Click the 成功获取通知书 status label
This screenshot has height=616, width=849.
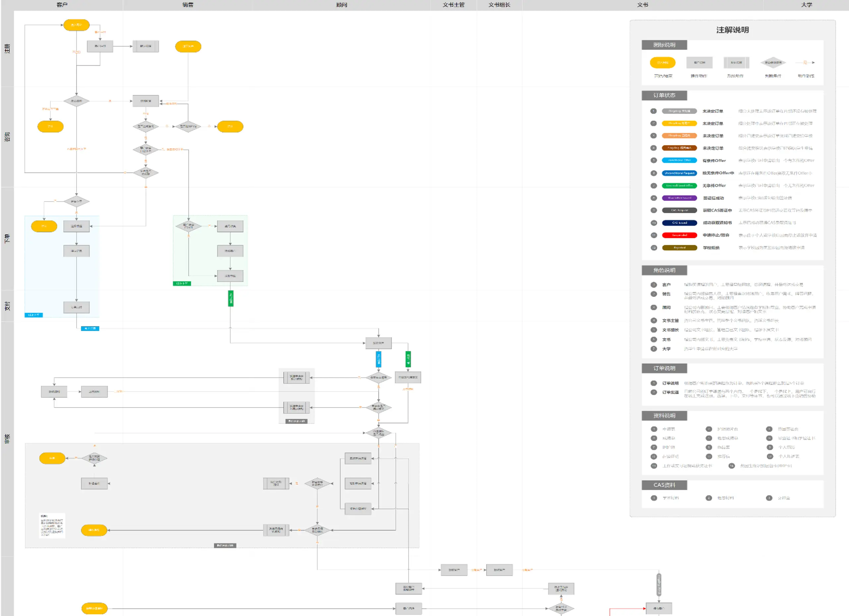click(717, 223)
